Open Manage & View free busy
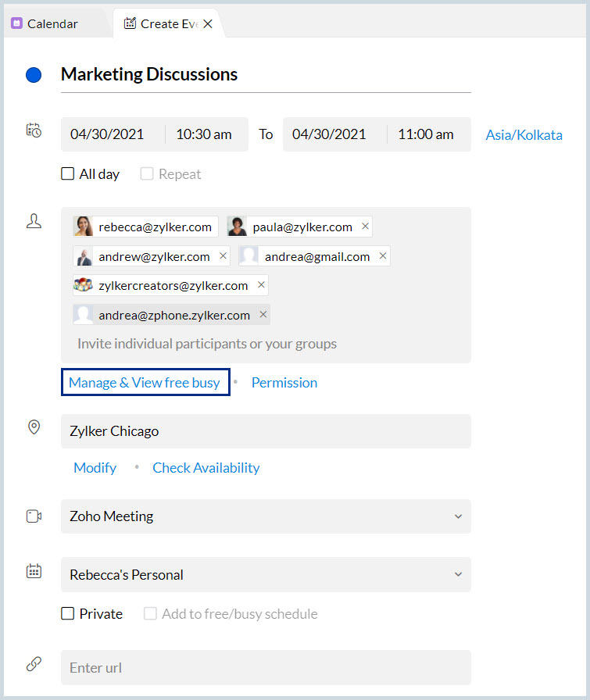The height and width of the screenshot is (700, 590). (x=145, y=383)
